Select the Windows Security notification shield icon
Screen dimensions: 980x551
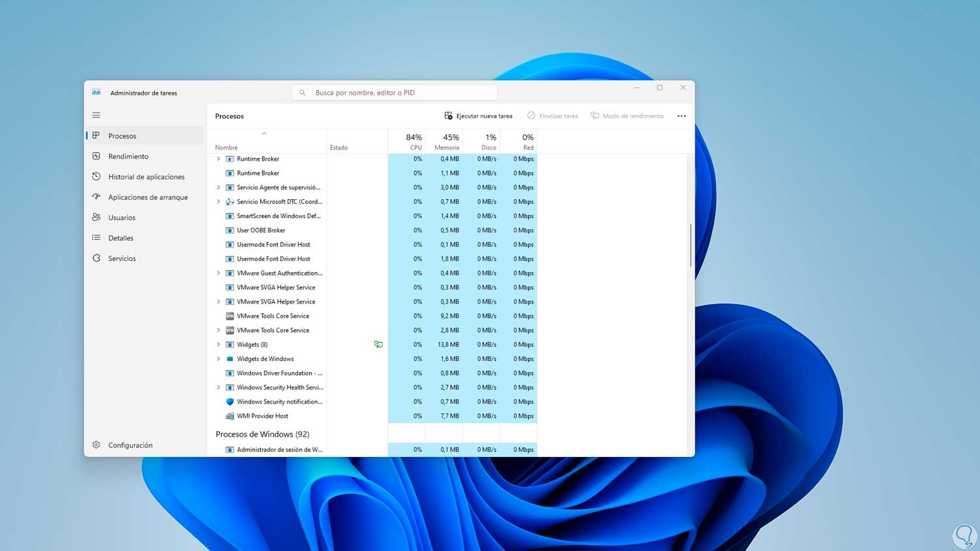pos(229,402)
